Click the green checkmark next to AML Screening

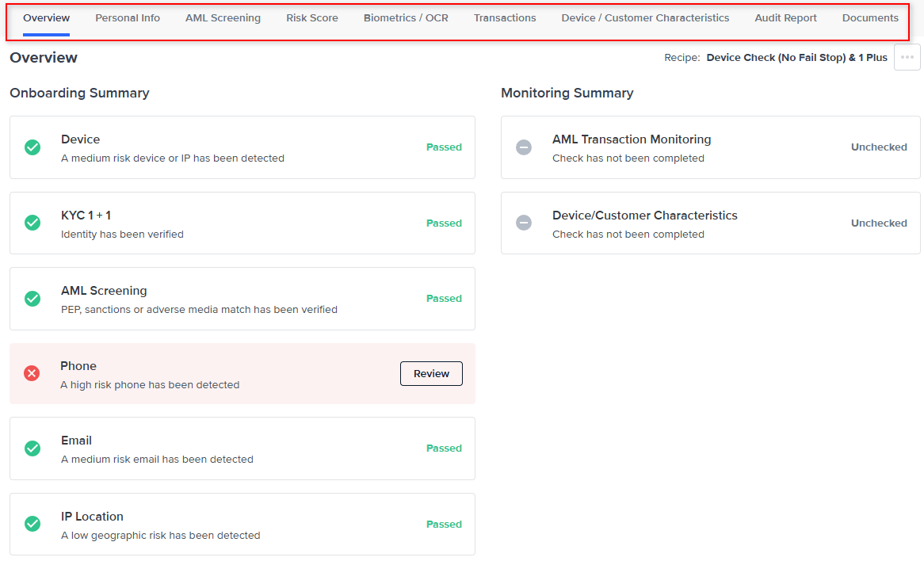coord(32,299)
